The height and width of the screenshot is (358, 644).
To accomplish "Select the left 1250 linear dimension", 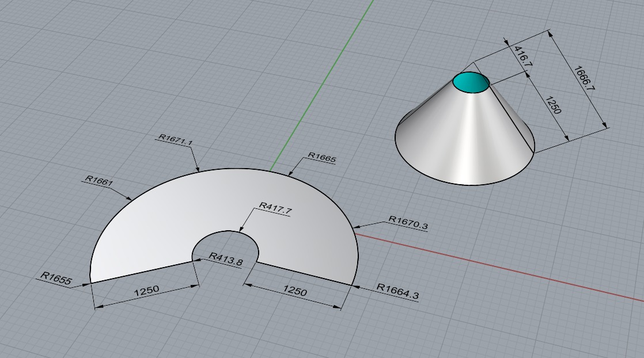I will 147,291.
